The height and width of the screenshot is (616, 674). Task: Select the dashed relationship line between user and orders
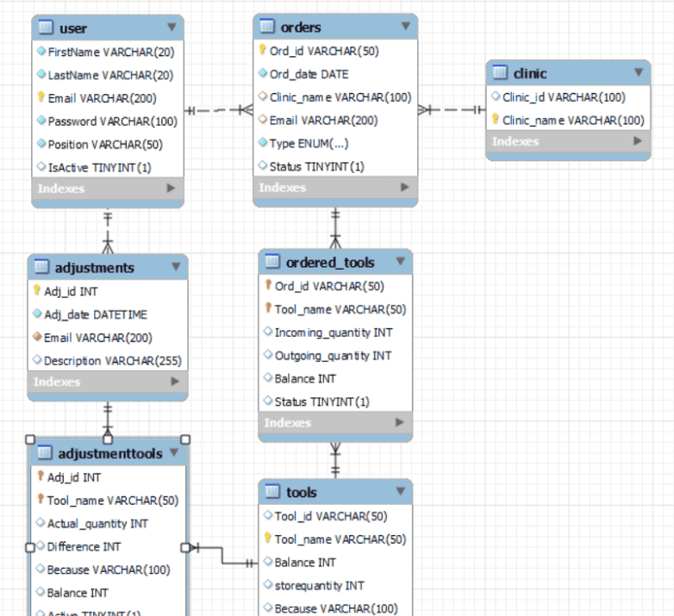coord(218,110)
